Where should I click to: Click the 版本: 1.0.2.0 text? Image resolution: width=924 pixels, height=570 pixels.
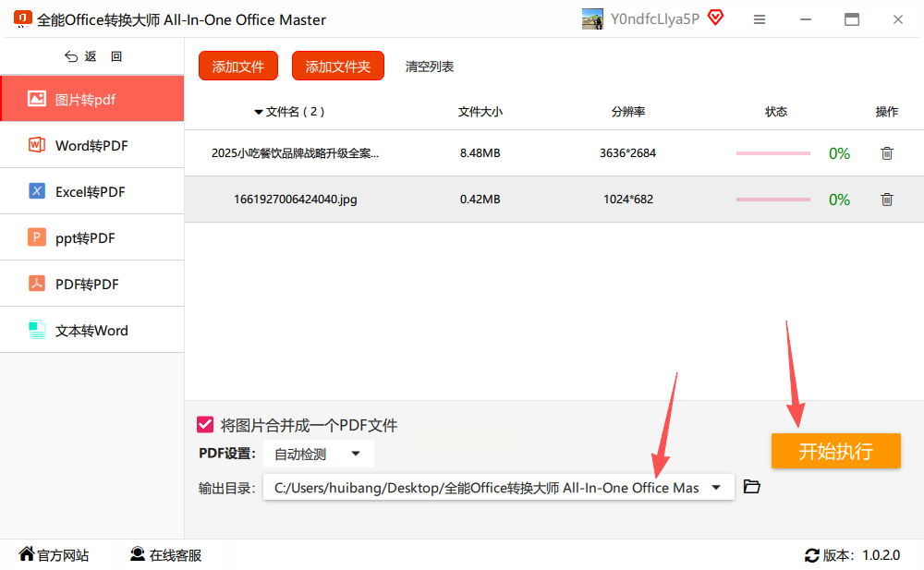(x=861, y=555)
